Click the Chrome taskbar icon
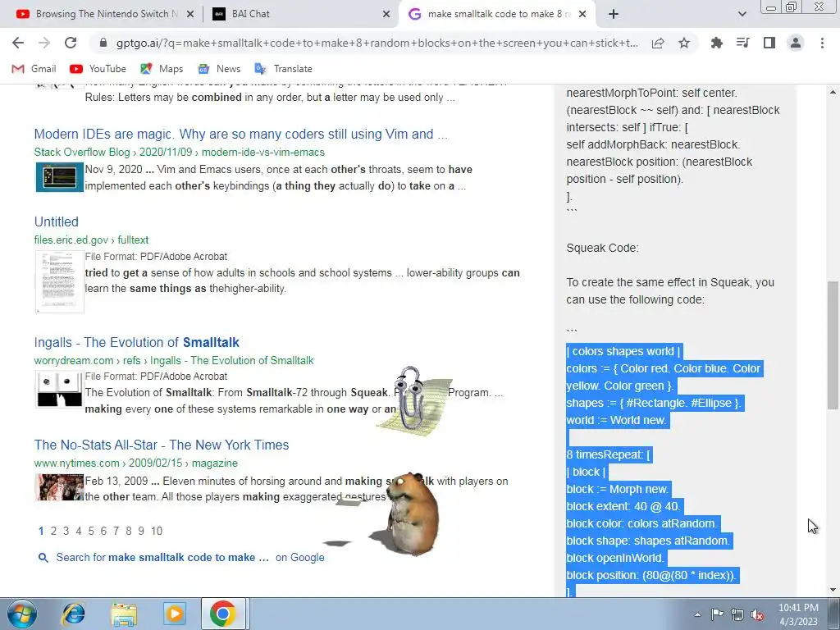Viewport: 840px width, 630px height. 223,614
